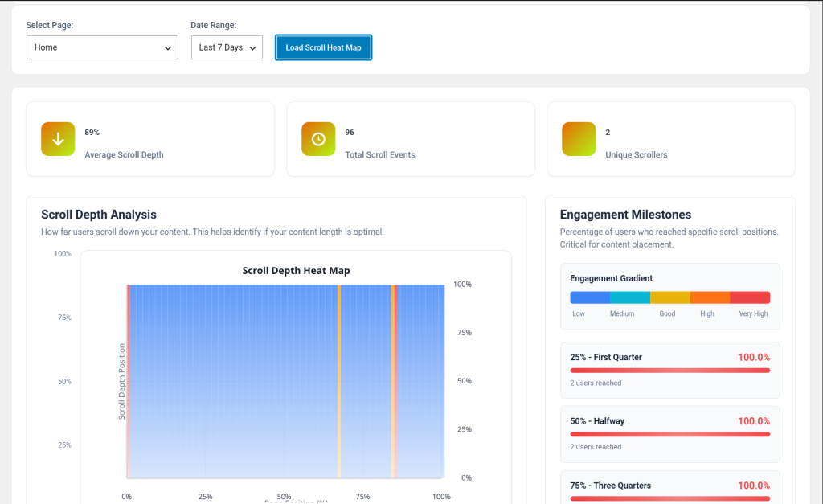823x504 pixels.
Task: Open the Select Page dropdown showing Home
Action: [102, 47]
